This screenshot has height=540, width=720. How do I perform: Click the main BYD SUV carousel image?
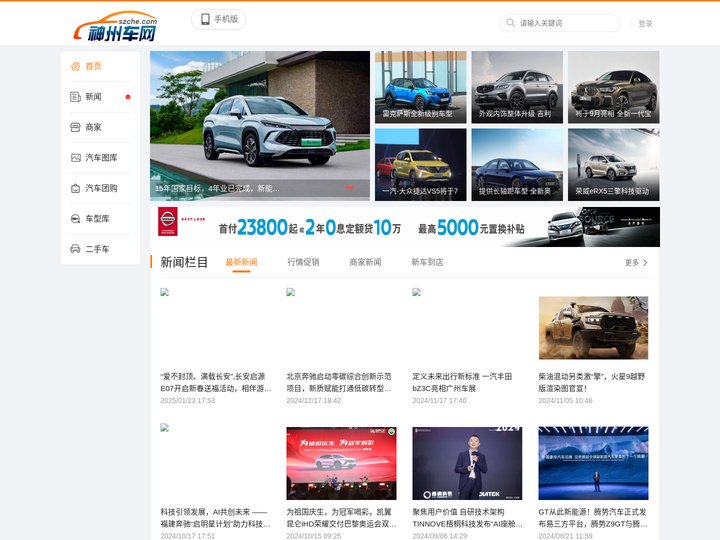tap(260, 126)
